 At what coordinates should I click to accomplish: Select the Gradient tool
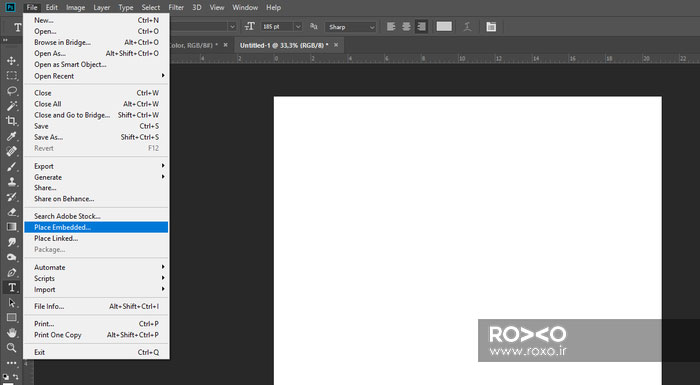[12, 227]
